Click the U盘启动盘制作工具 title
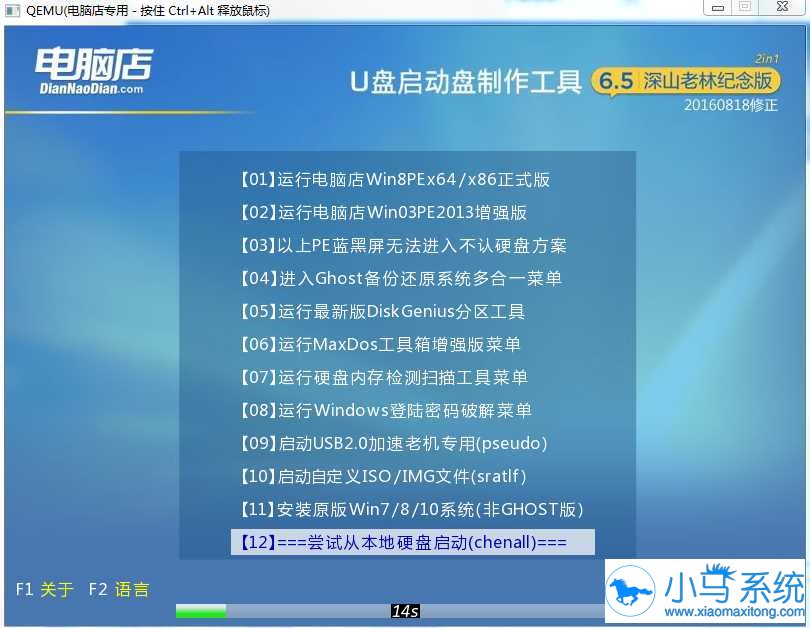Screen dimensions: 810x628 point(466,82)
